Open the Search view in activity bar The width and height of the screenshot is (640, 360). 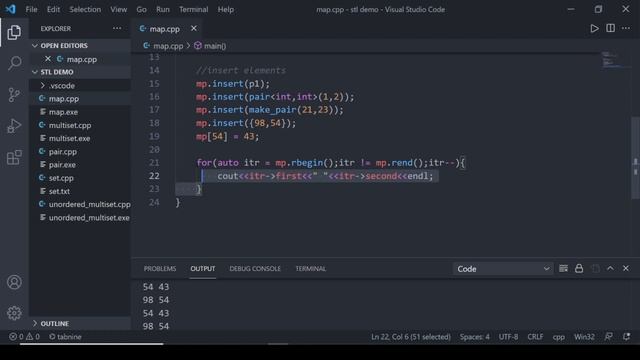(14, 63)
